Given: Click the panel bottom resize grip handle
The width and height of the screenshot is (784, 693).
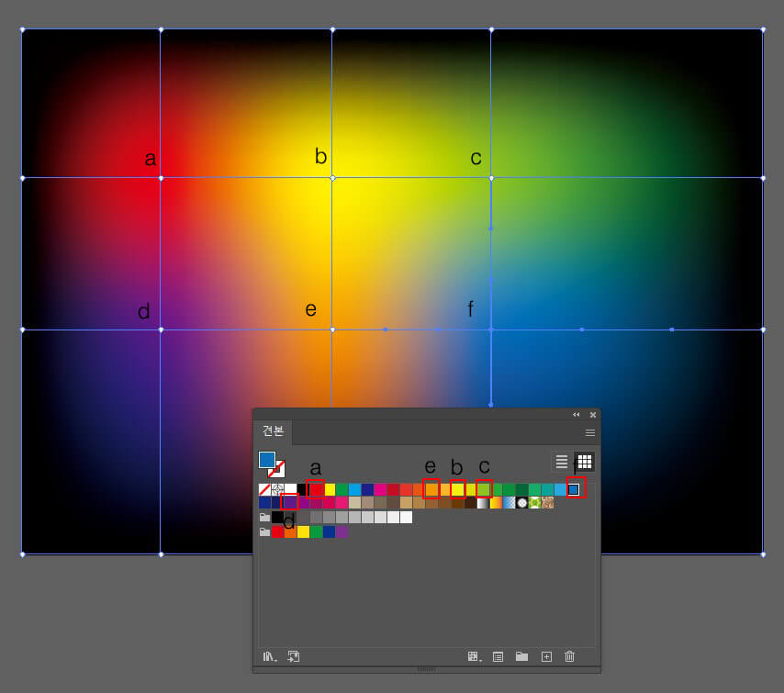Looking at the screenshot, I should click(427, 669).
